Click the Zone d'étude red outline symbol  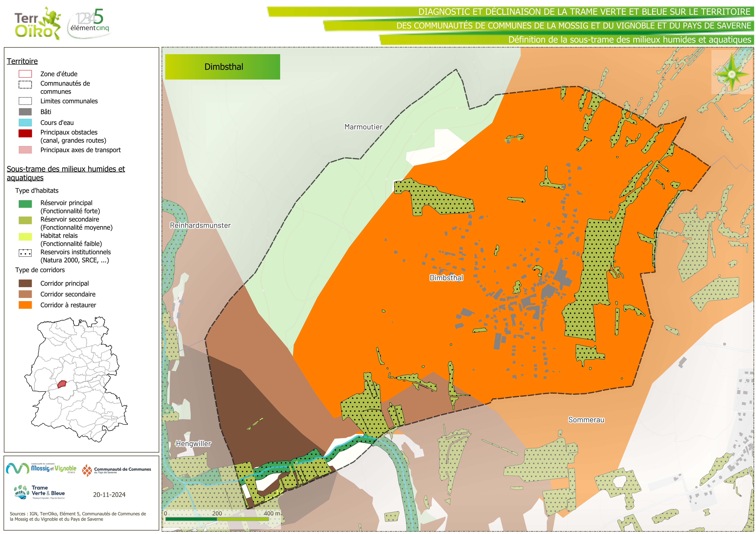(25, 74)
